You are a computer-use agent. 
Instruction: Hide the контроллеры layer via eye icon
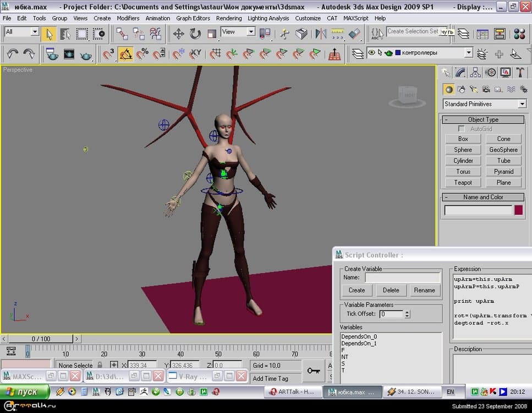(372, 53)
